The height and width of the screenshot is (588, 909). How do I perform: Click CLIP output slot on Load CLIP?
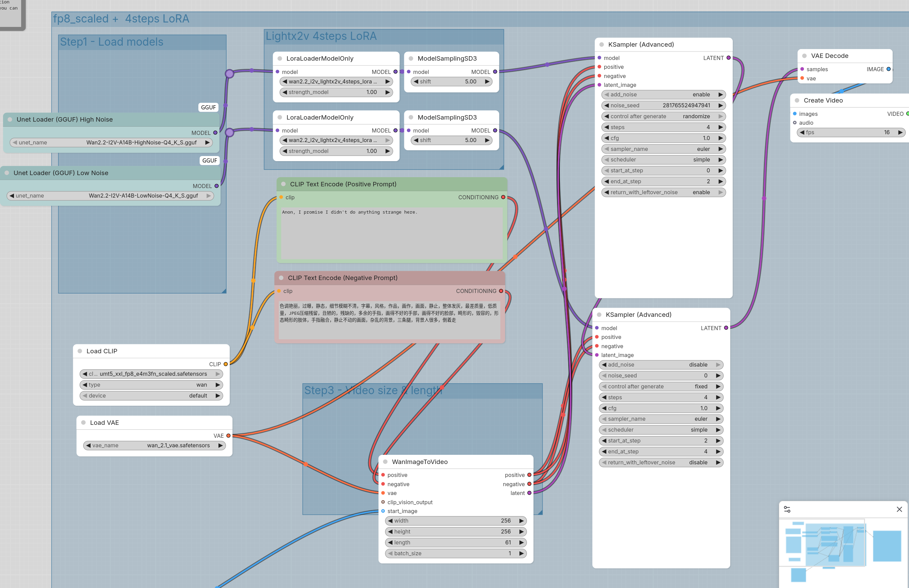226,364
